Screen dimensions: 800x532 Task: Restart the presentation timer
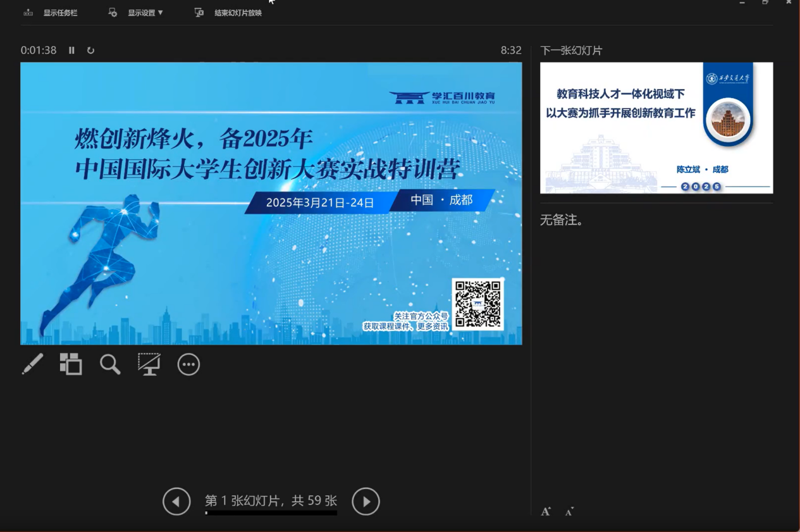click(90, 51)
